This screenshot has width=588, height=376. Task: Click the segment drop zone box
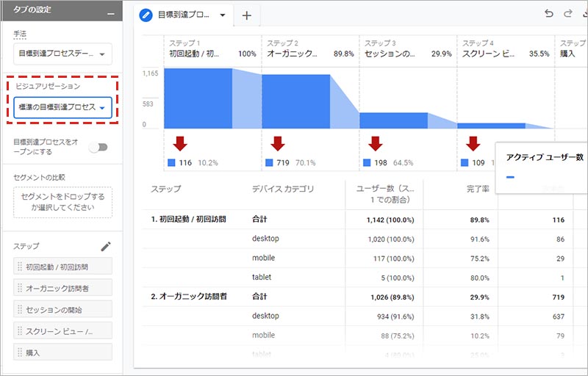pos(62,202)
